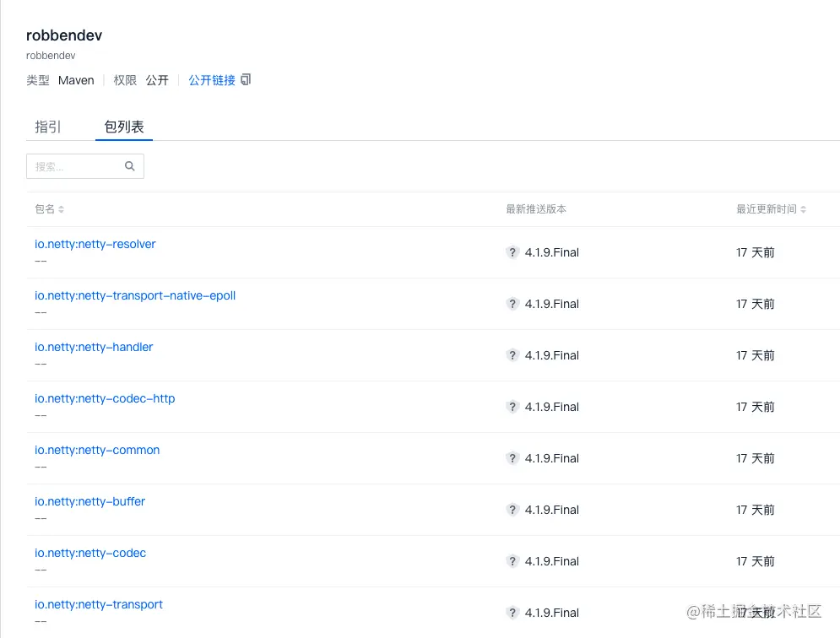Switch to the 指引 tab
This screenshot has width=840, height=638.
tap(48, 127)
